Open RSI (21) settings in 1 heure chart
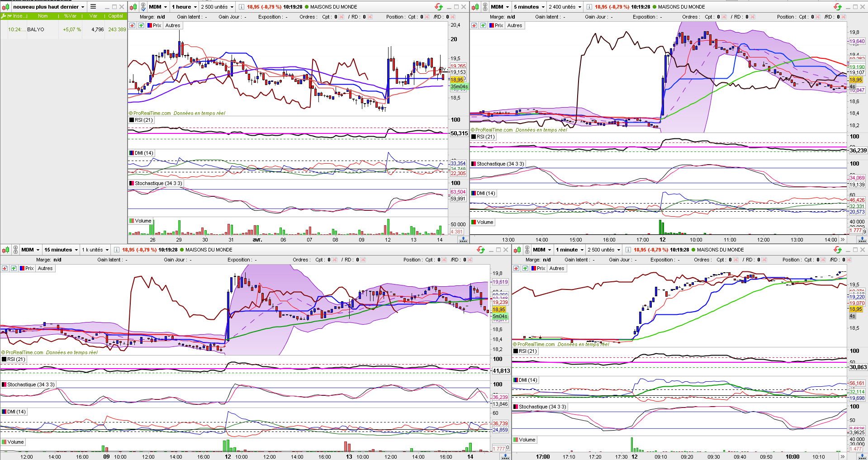This screenshot has height=460, width=868. point(142,120)
